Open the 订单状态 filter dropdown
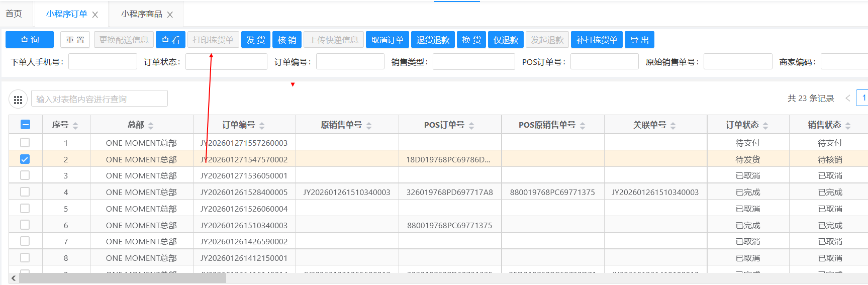 (226, 62)
